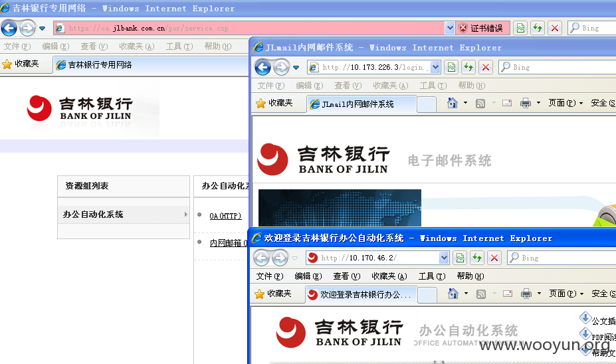Open 收藏夹(A) menu in 办公自动化系统 window
Image resolution: width=616 pixels, height=364 pixels.
[389, 276]
